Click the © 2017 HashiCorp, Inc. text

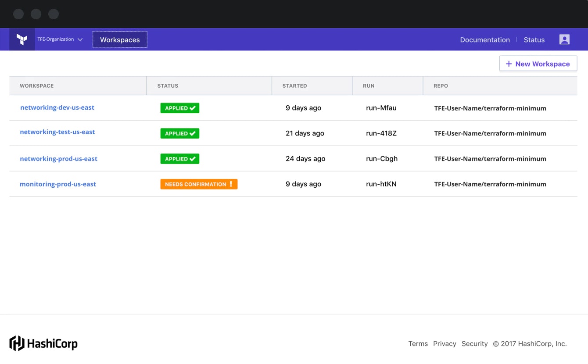click(x=530, y=344)
